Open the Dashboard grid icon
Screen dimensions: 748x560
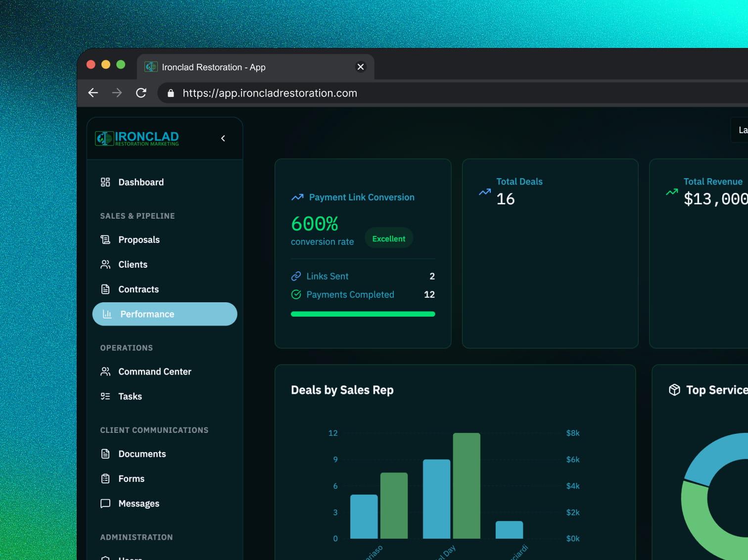point(105,182)
